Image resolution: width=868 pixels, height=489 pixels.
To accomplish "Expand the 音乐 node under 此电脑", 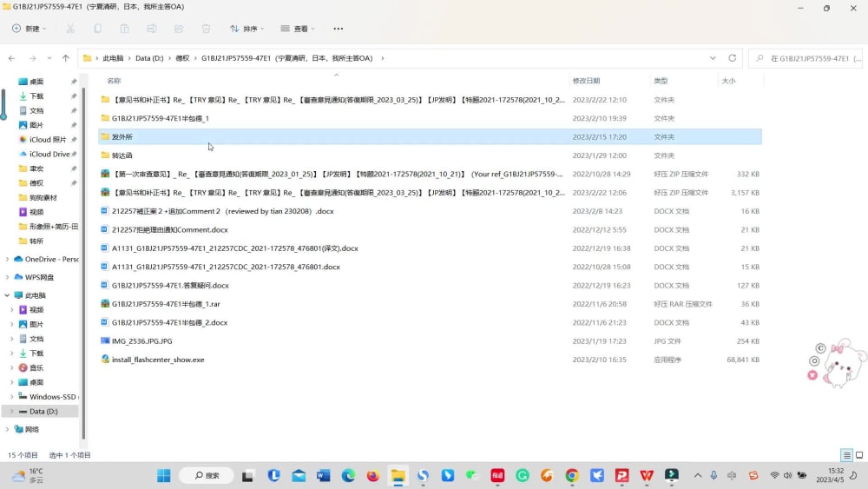I will pyautogui.click(x=11, y=367).
